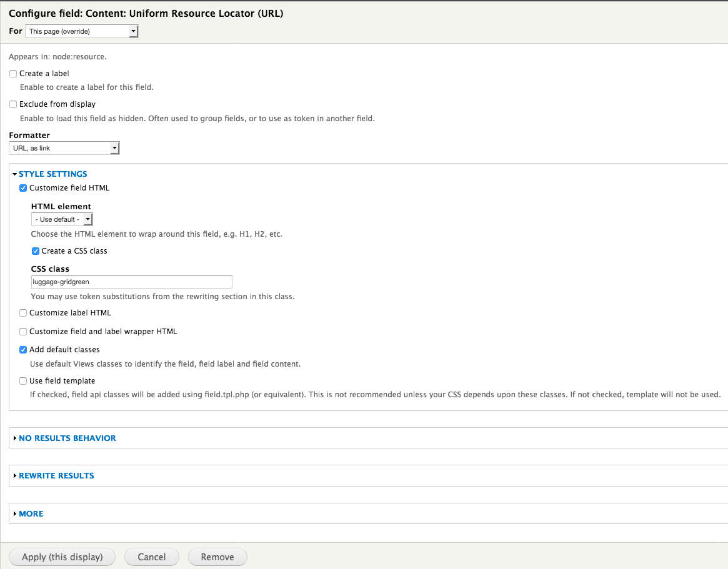Uncheck Customize field HTML

22,188
